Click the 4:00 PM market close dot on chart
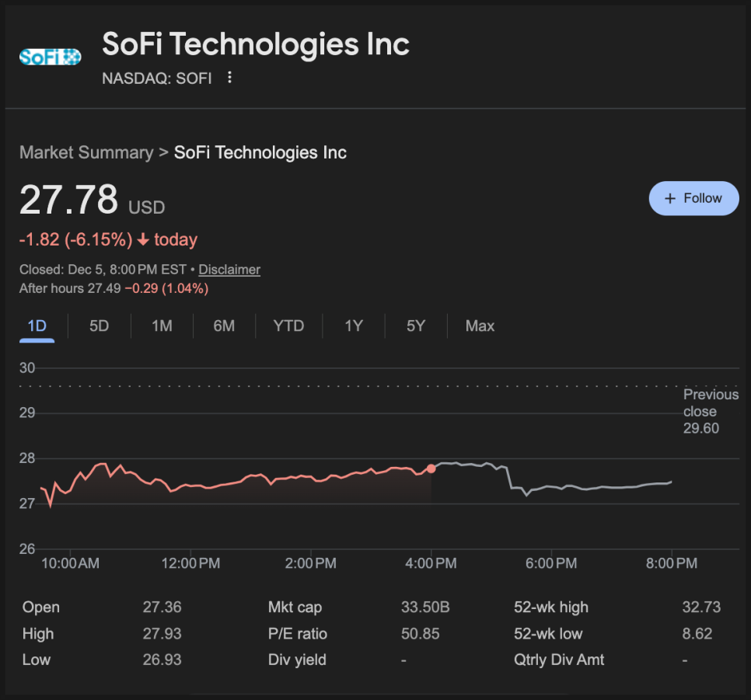Viewport: 751px width, 700px height. tap(431, 468)
